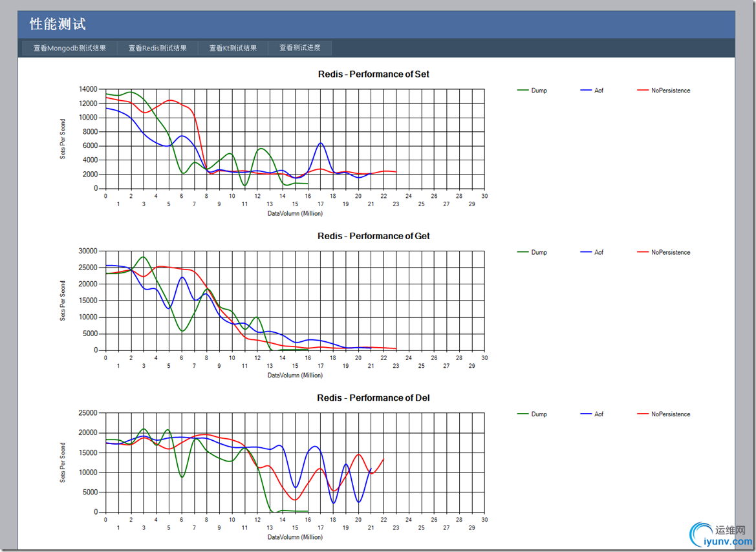Image resolution: width=756 pixels, height=552 pixels.
Task: Click x-axis value 29 under Del chart
Action: [471, 528]
